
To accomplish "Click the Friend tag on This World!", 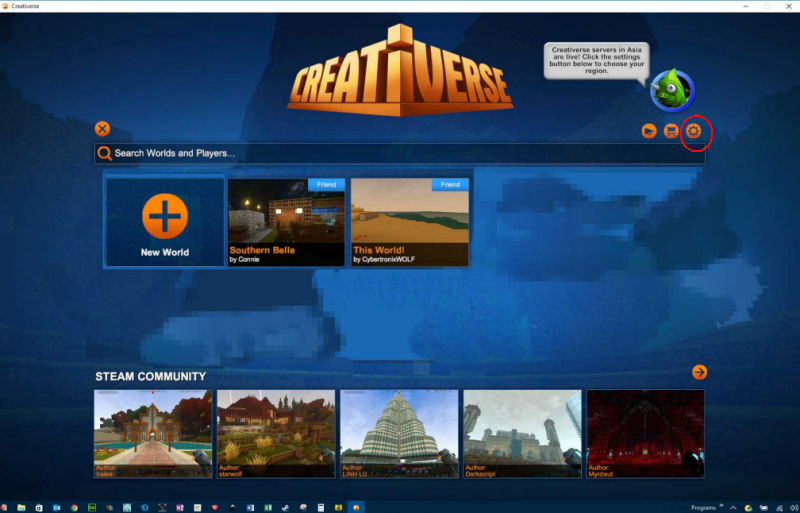I will (450, 185).
